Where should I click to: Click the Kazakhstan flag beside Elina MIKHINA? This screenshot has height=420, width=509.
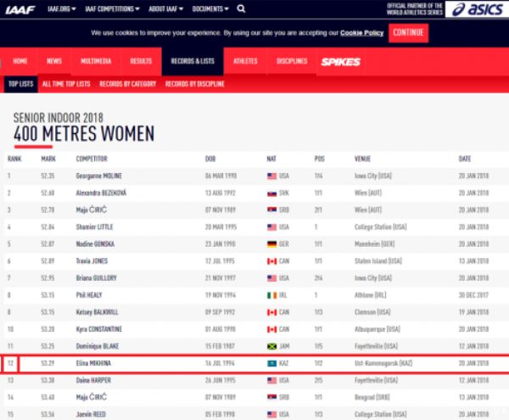click(x=272, y=363)
